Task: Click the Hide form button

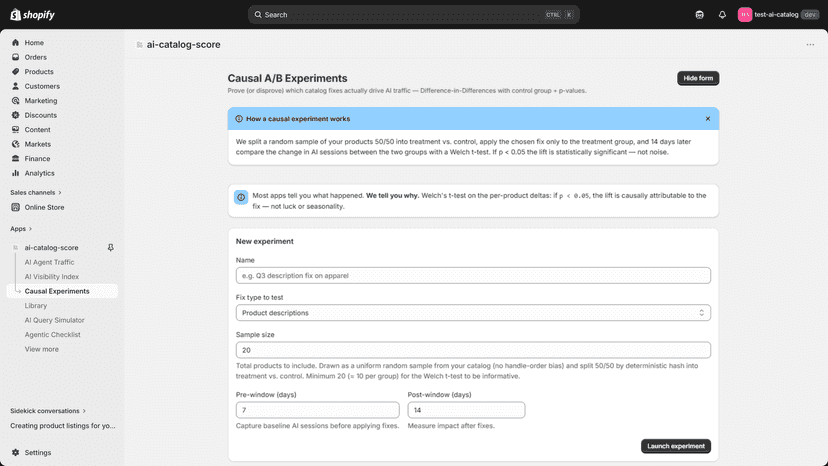Action: pyautogui.click(x=698, y=78)
